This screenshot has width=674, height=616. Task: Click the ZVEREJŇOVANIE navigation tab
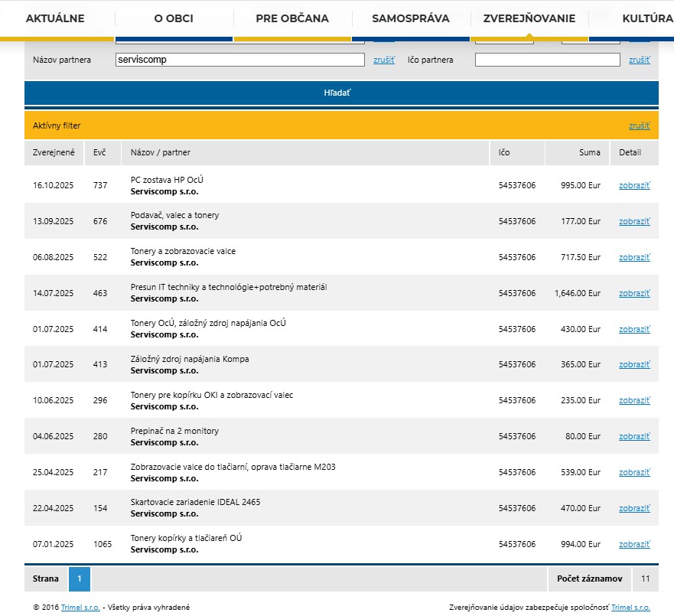pyautogui.click(x=529, y=18)
